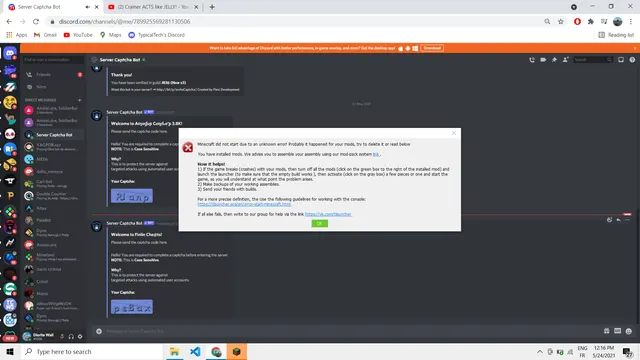640x360 pixels.
Task: Show pinned messages
Action: click(x=554, y=60)
